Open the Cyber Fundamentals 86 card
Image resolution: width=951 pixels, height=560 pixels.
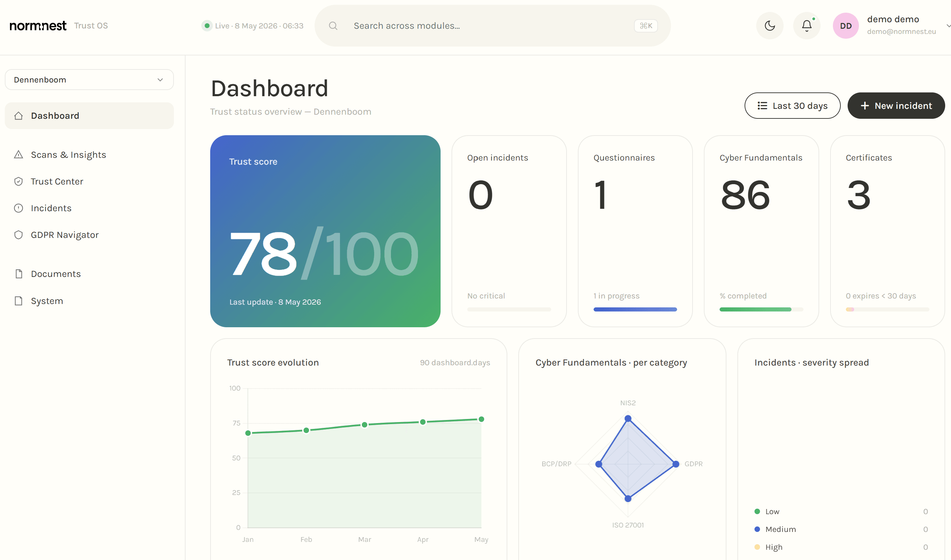pos(761,231)
